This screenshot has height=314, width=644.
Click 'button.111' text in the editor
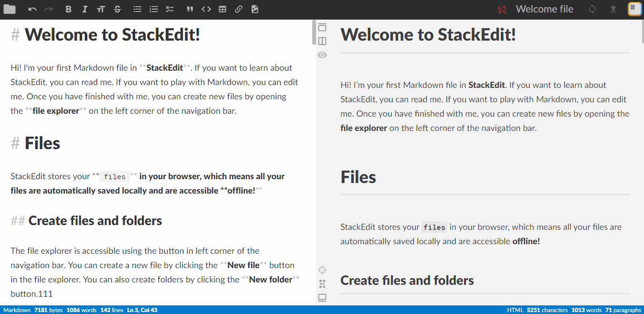pyautogui.click(x=32, y=293)
